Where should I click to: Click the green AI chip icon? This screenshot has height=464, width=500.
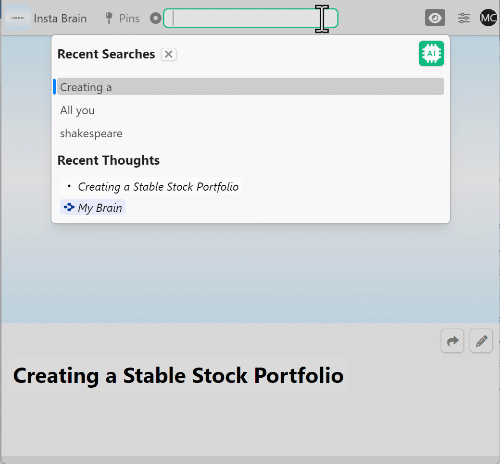point(431,53)
